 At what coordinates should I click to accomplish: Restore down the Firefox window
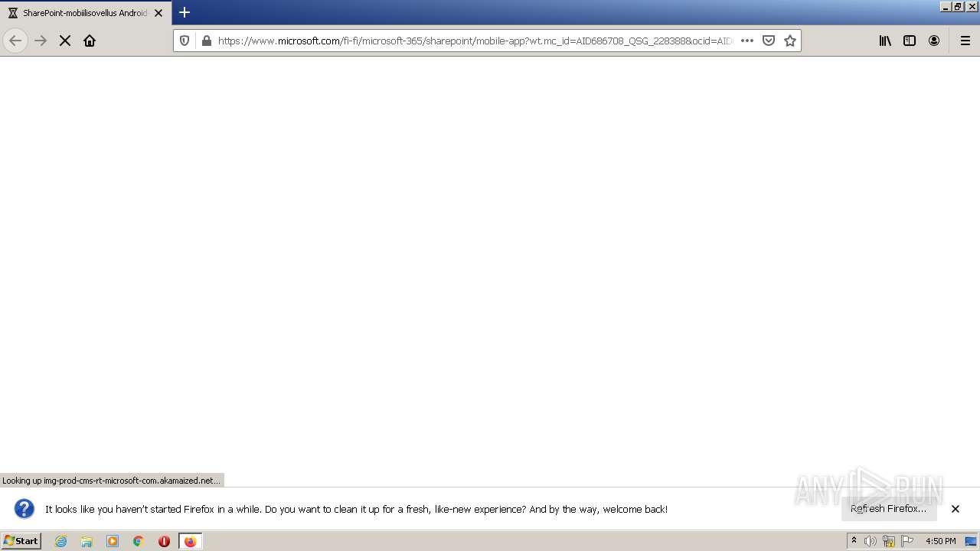click(957, 7)
